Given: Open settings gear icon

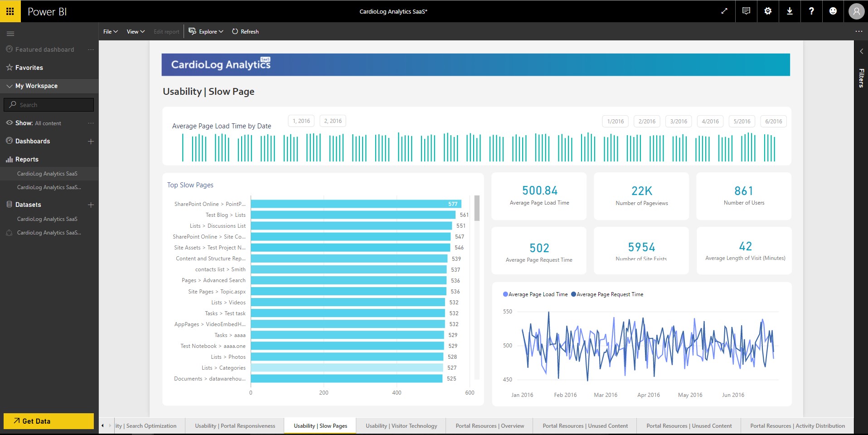Looking at the screenshot, I should 768,11.
